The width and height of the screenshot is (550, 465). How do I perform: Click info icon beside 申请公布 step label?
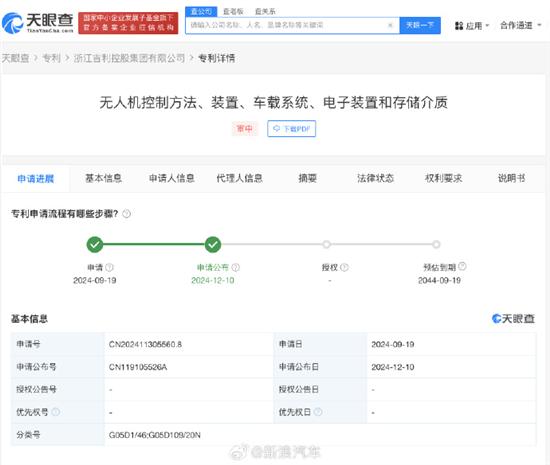click(236, 268)
